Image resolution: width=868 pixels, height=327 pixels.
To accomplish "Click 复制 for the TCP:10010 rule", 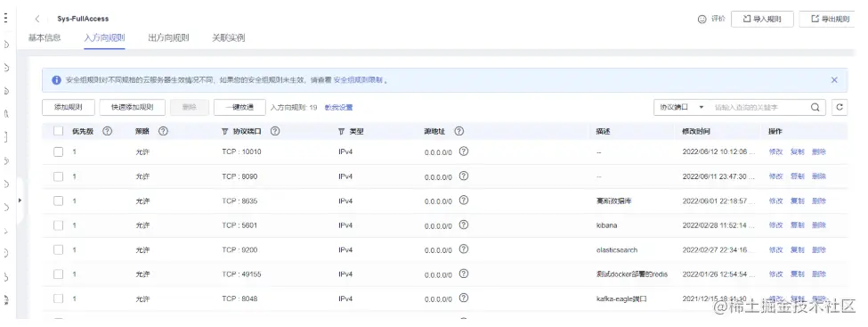I will [797, 151].
